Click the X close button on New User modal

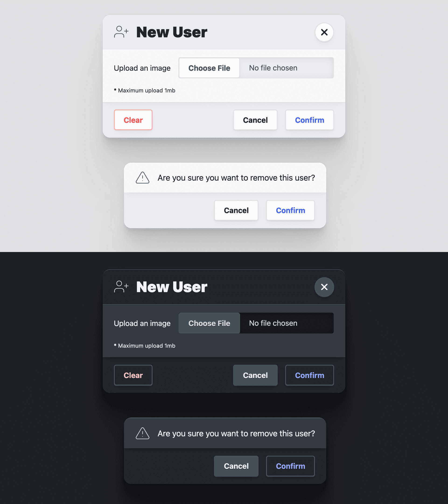(x=325, y=32)
